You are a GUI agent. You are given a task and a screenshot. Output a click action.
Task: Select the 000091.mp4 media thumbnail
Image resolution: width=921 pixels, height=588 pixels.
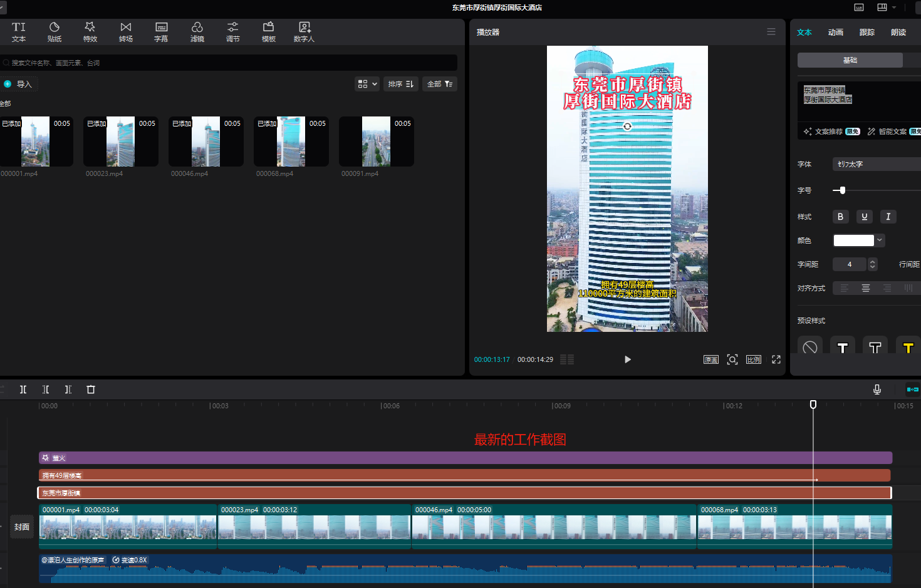point(377,142)
